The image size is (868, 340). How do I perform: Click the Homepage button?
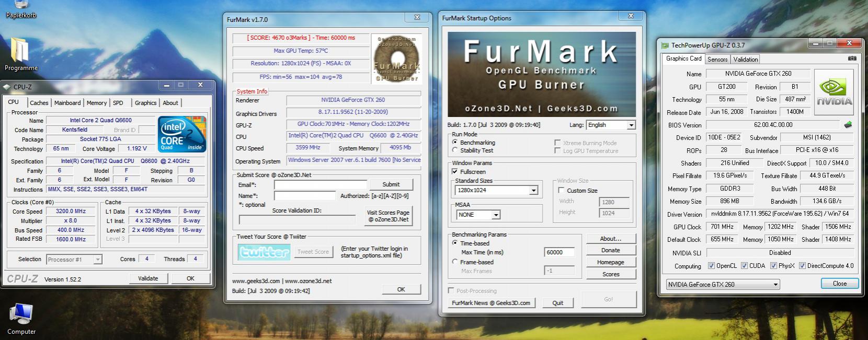(611, 262)
